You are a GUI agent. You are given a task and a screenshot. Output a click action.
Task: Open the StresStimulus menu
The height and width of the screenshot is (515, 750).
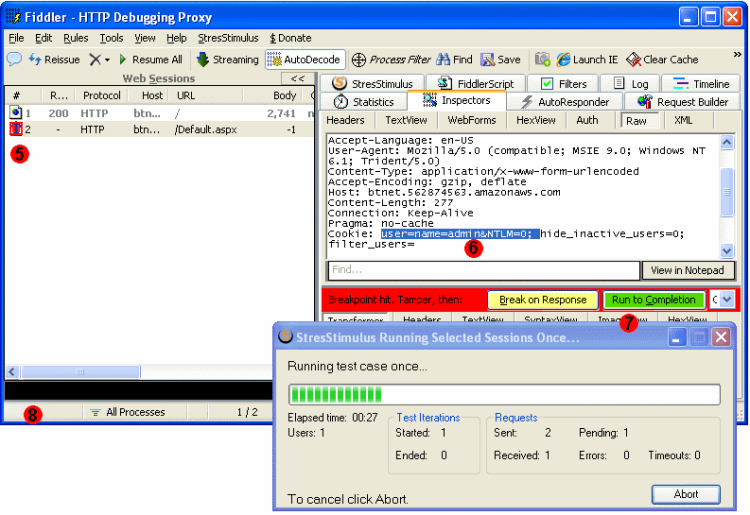[228, 38]
